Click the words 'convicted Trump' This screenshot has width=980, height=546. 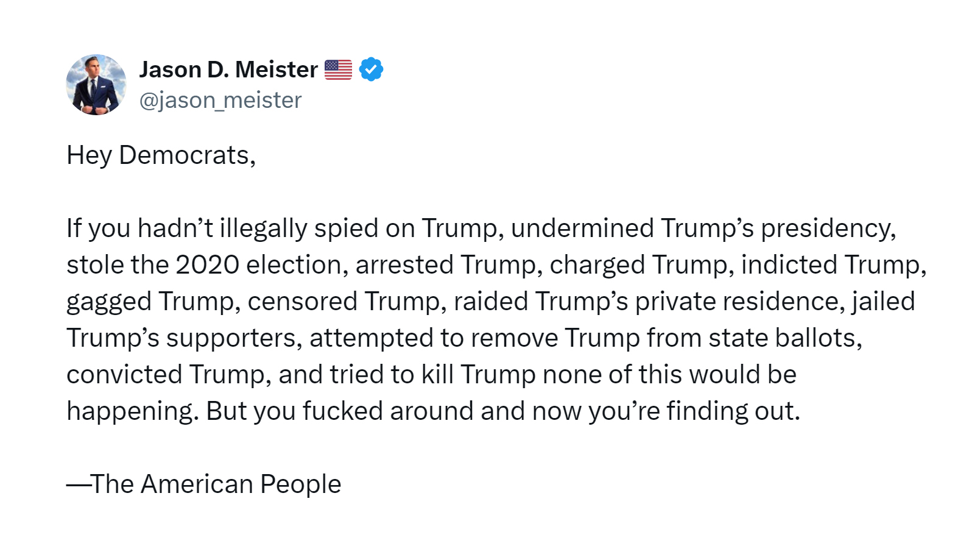click(x=167, y=375)
